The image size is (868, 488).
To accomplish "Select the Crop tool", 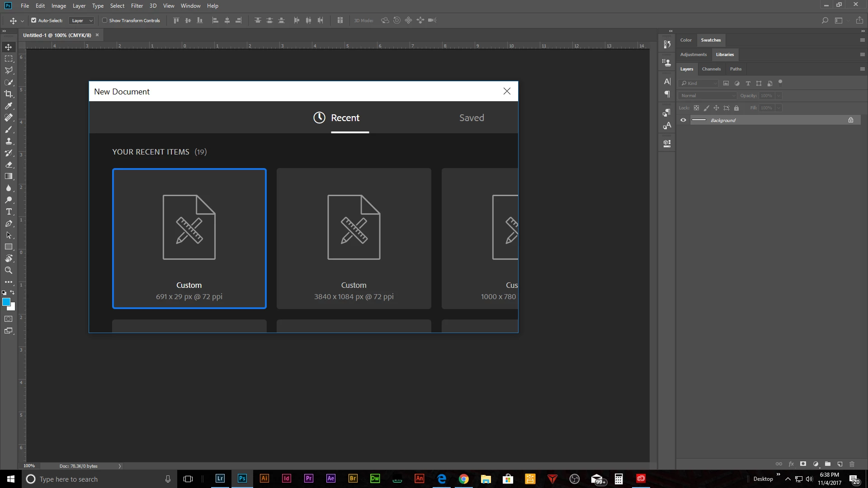I will point(9,94).
